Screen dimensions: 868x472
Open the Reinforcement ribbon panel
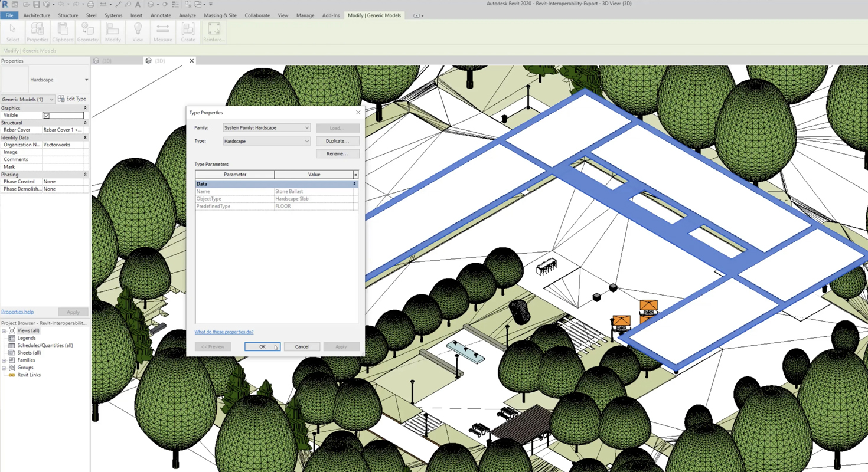point(214,32)
